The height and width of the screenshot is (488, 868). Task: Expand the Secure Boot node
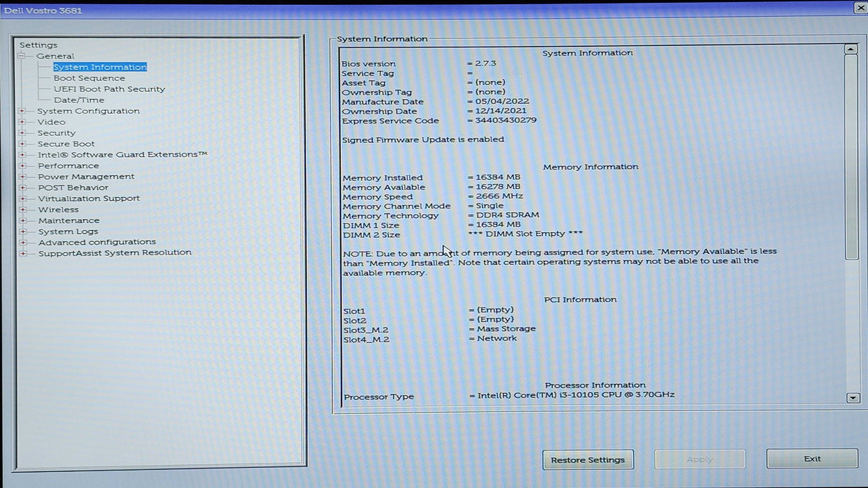click(22, 144)
